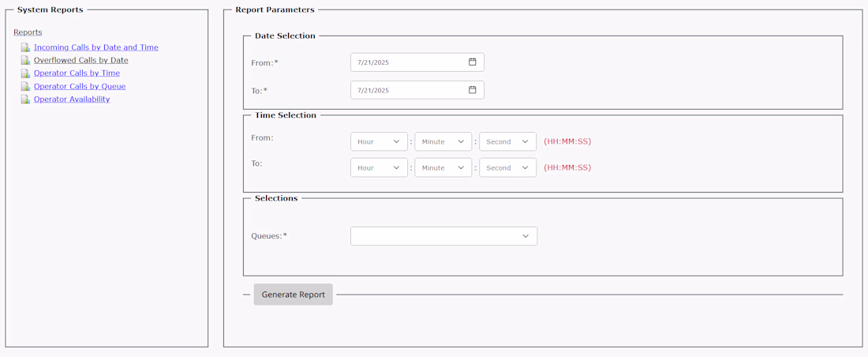Open the To time Second dropdown
The height and width of the screenshot is (357, 868).
[507, 167]
